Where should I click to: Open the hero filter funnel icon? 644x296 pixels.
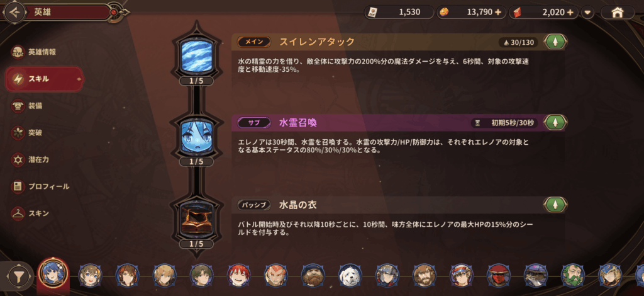point(18,276)
